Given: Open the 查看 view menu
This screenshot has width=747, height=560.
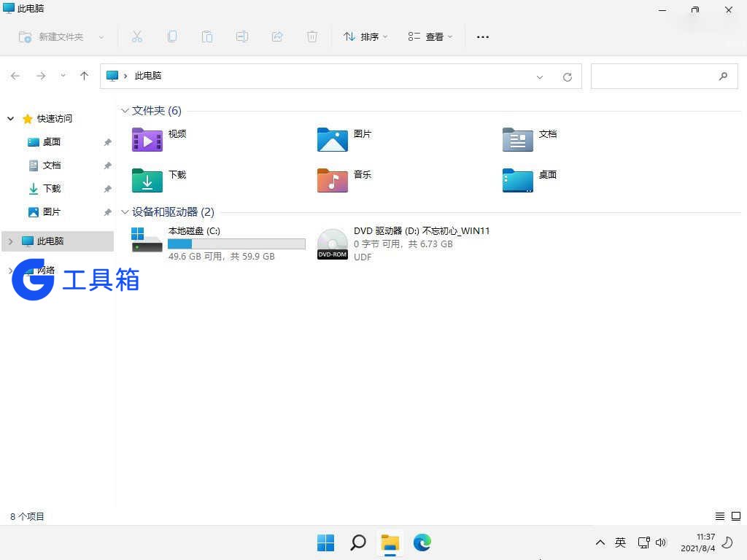Looking at the screenshot, I should click(x=430, y=36).
